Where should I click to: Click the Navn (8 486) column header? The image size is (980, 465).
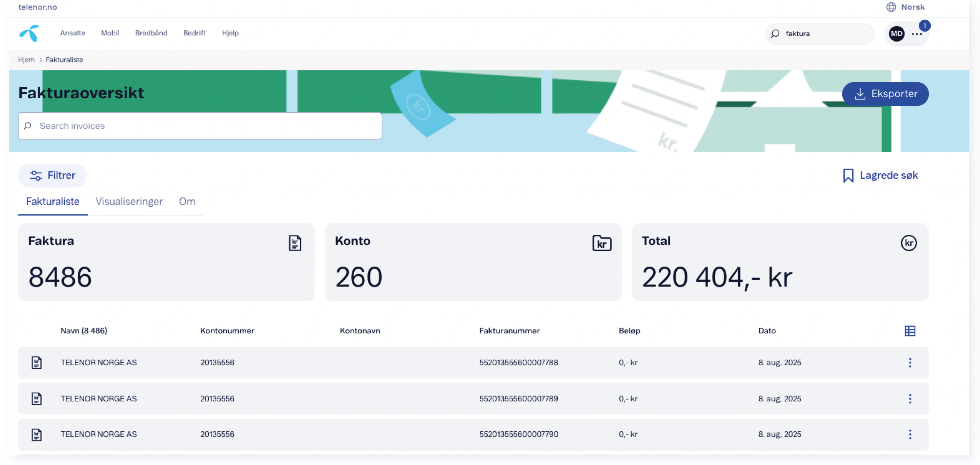pyautogui.click(x=84, y=331)
